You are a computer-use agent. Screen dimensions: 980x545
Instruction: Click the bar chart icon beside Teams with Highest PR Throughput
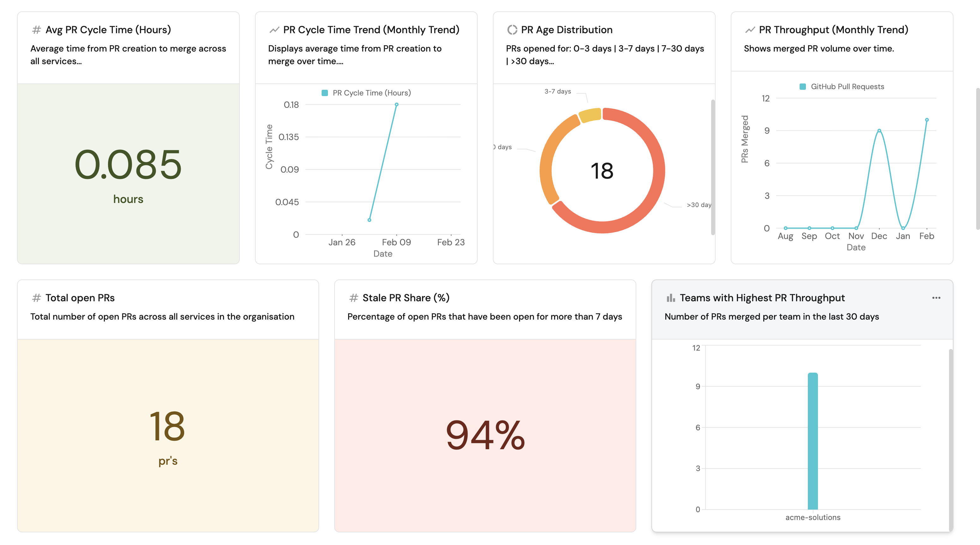(x=671, y=297)
